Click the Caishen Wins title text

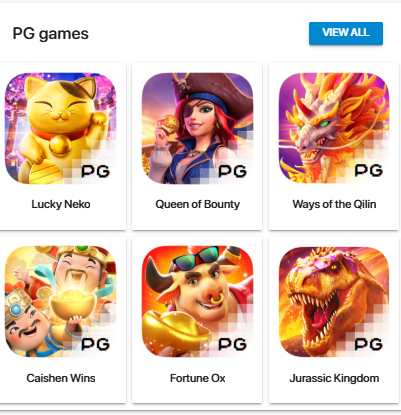(61, 378)
